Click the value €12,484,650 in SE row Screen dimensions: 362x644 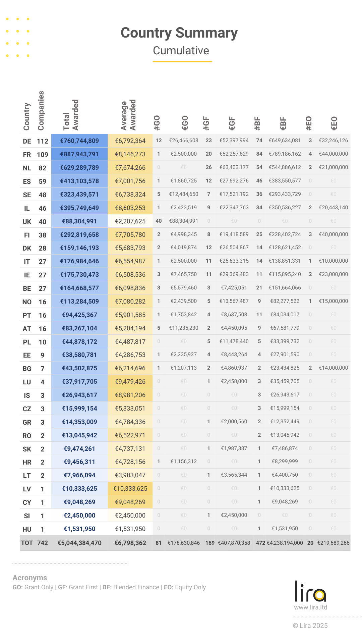click(184, 194)
